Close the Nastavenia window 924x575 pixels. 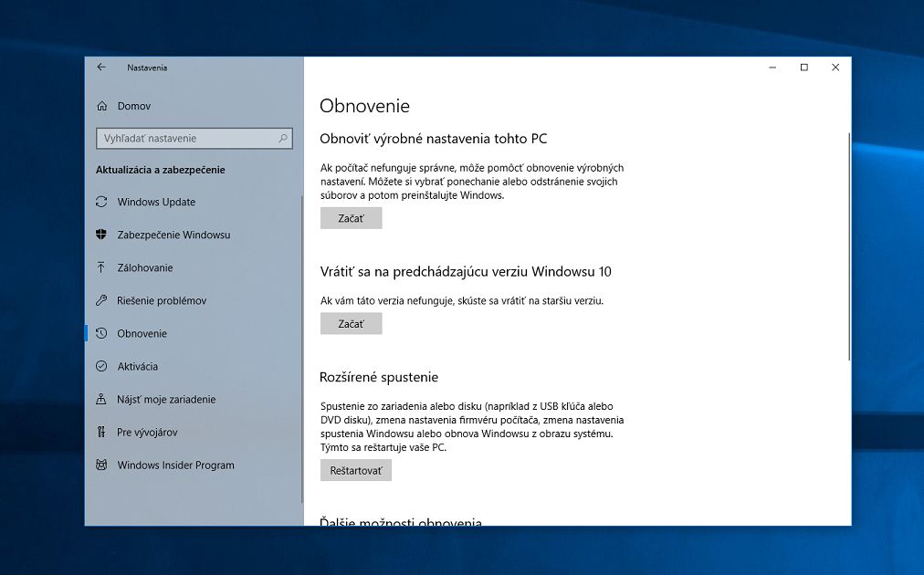click(835, 68)
